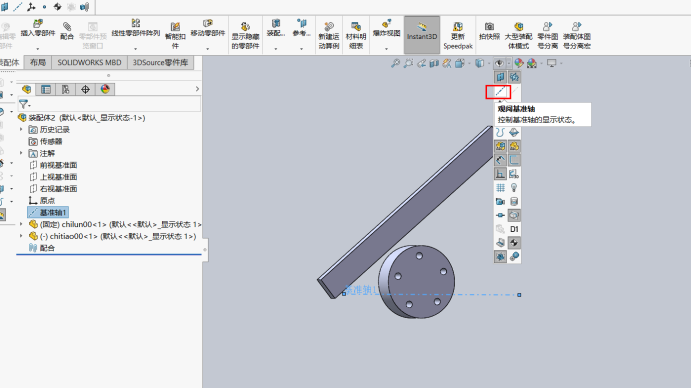Select 原点 (Origin) in tree
Image resolution: width=692 pixels, height=389 pixels.
pos(42,201)
